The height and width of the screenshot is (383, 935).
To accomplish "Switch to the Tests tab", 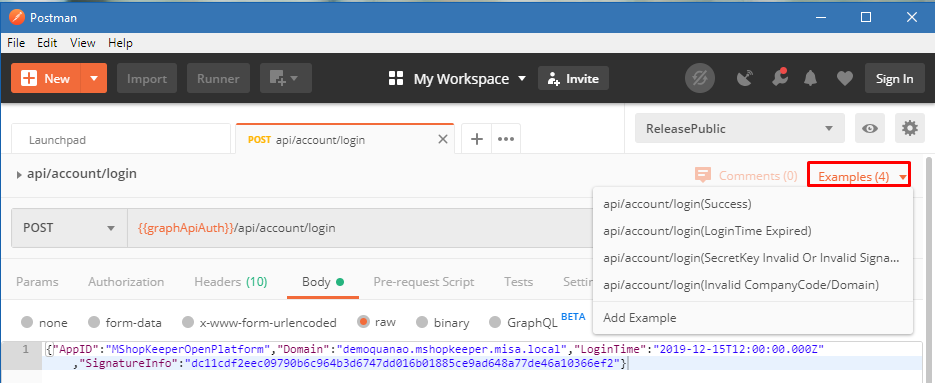I will coord(518,282).
